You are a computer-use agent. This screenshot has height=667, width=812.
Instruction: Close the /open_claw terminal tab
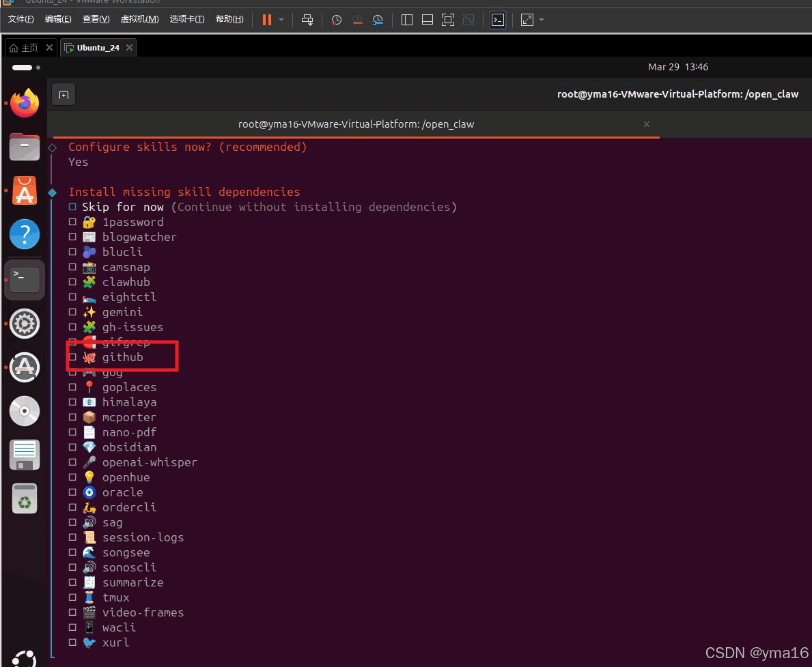pyautogui.click(x=646, y=124)
